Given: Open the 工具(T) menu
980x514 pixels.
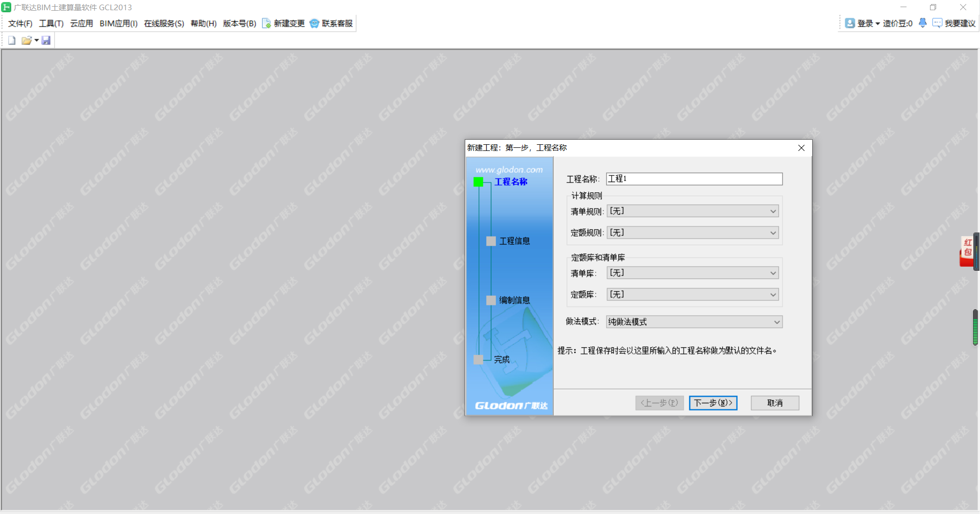Looking at the screenshot, I should click(x=51, y=23).
